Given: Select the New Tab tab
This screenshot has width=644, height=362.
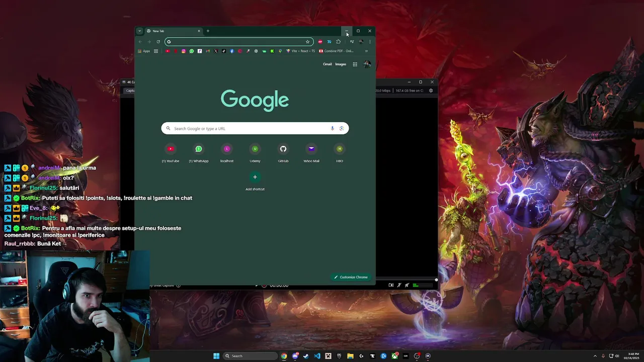Looking at the screenshot, I should point(173,31).
